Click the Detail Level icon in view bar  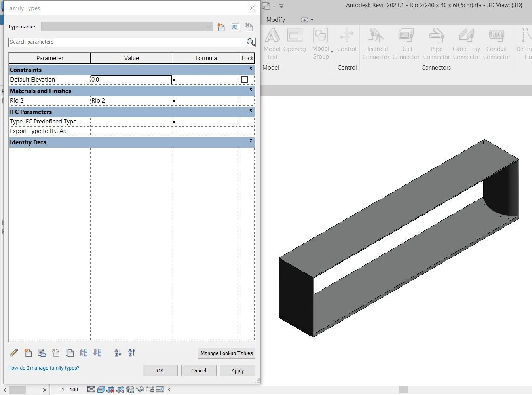point(91,389)
